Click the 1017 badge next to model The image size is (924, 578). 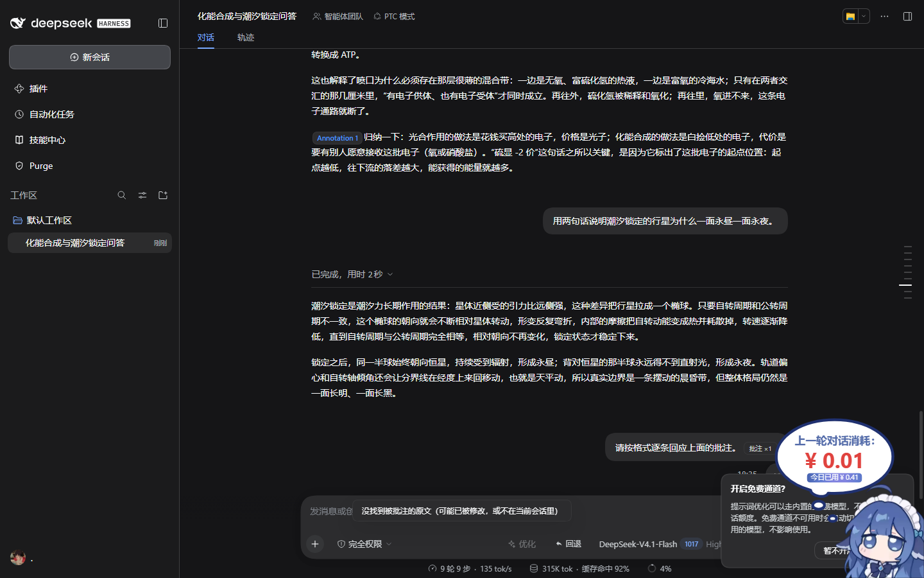pyautogui.click(x=691, y=544)
